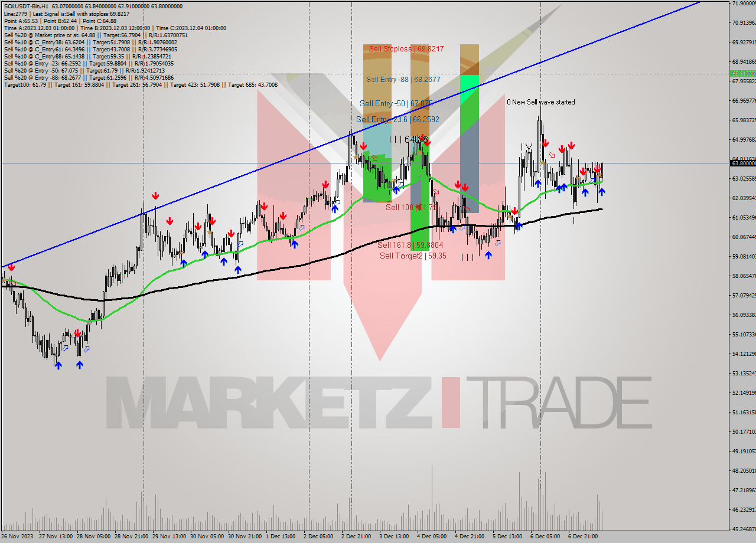Click the 'Sell %20 @ Entry -88' line
The image size is (756, 543).
[x=89, y=77]
